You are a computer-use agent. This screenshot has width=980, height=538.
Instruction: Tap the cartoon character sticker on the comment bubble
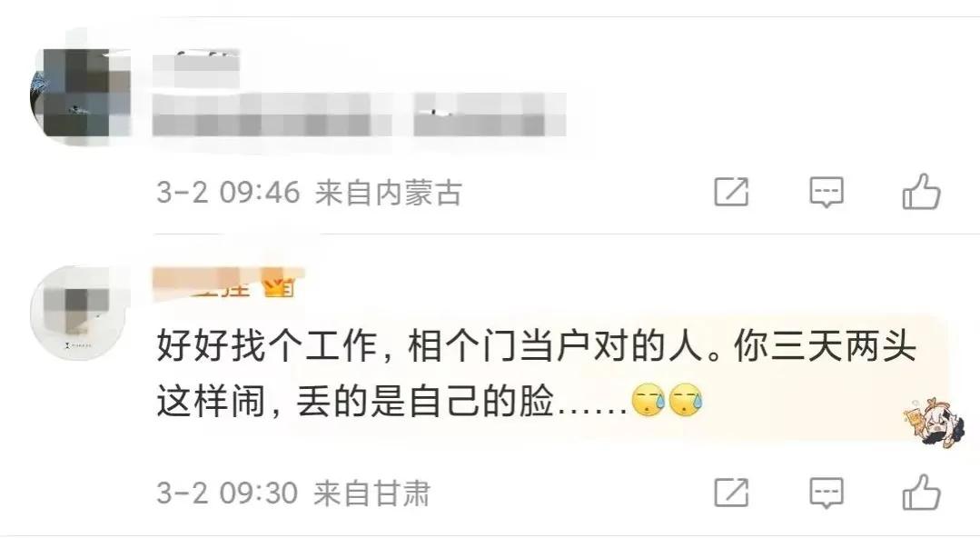tap(931, 421)
